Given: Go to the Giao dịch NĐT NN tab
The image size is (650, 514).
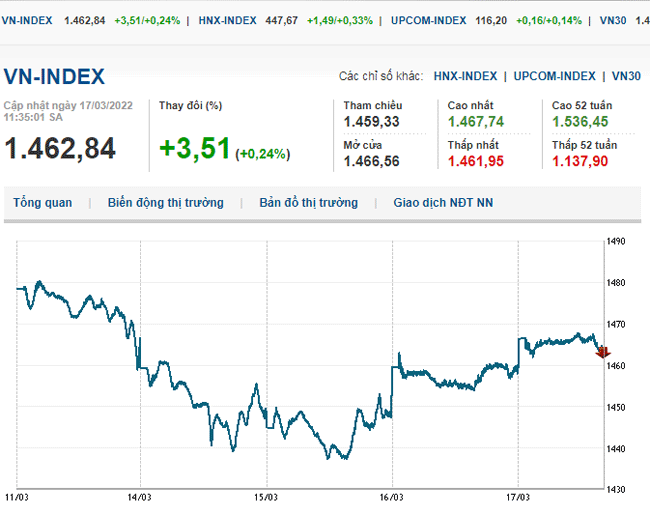Looking at the screenshot, I should click(x=443, y=203).
